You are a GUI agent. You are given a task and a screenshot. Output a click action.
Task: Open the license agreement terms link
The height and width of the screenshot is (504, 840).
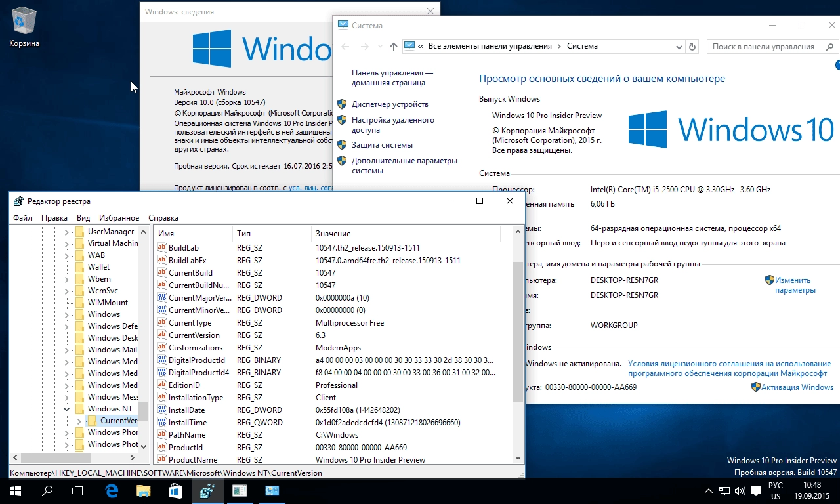(x=729, y=368)
